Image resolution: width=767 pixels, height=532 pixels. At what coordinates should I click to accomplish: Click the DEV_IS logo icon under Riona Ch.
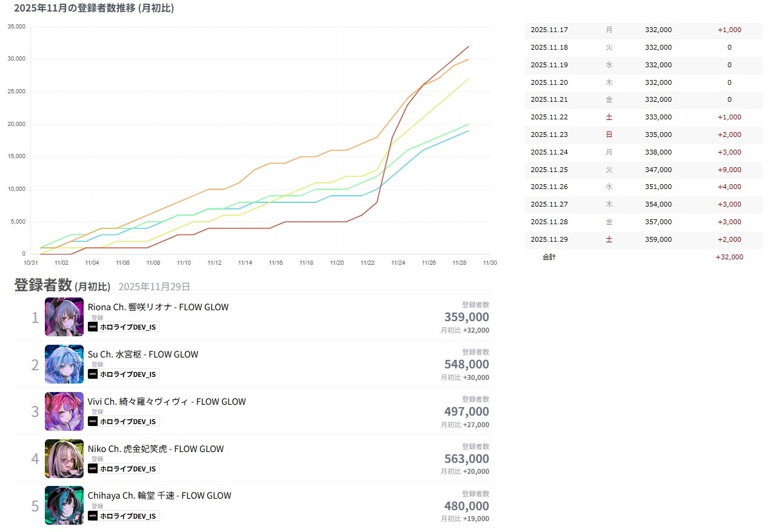[93, 327]
